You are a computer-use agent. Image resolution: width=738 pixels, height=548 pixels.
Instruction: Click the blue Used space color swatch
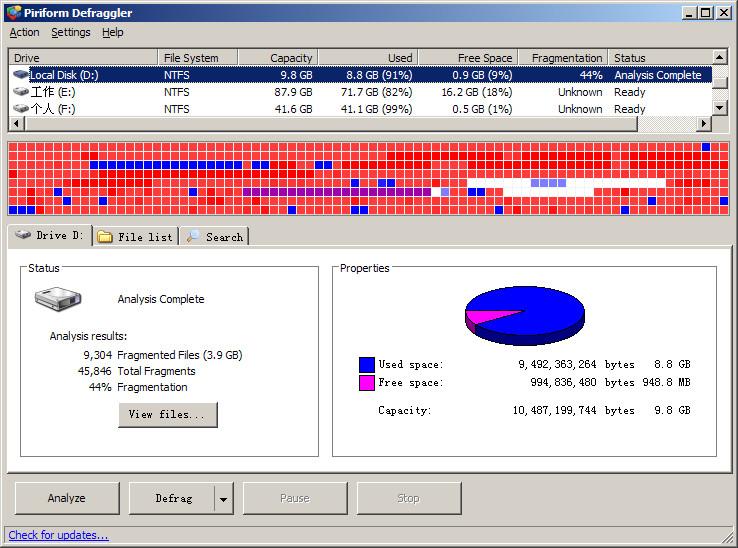366,365
